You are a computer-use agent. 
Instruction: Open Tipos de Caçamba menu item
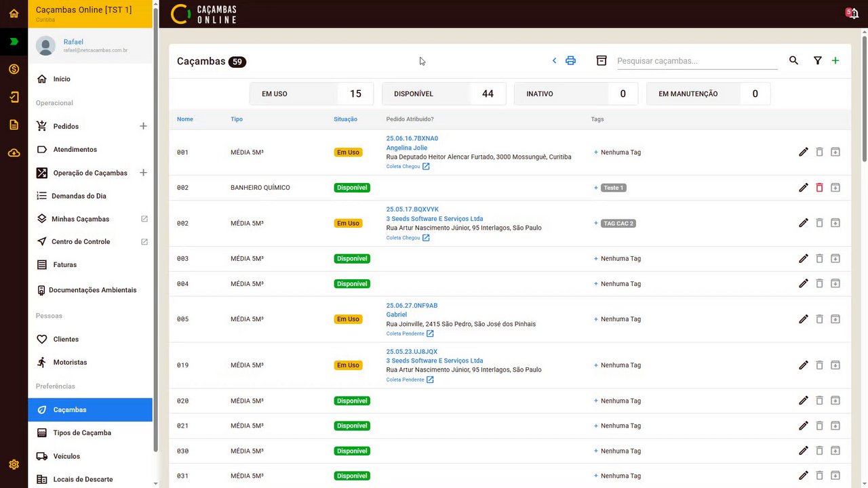click(x=90, y=432)
